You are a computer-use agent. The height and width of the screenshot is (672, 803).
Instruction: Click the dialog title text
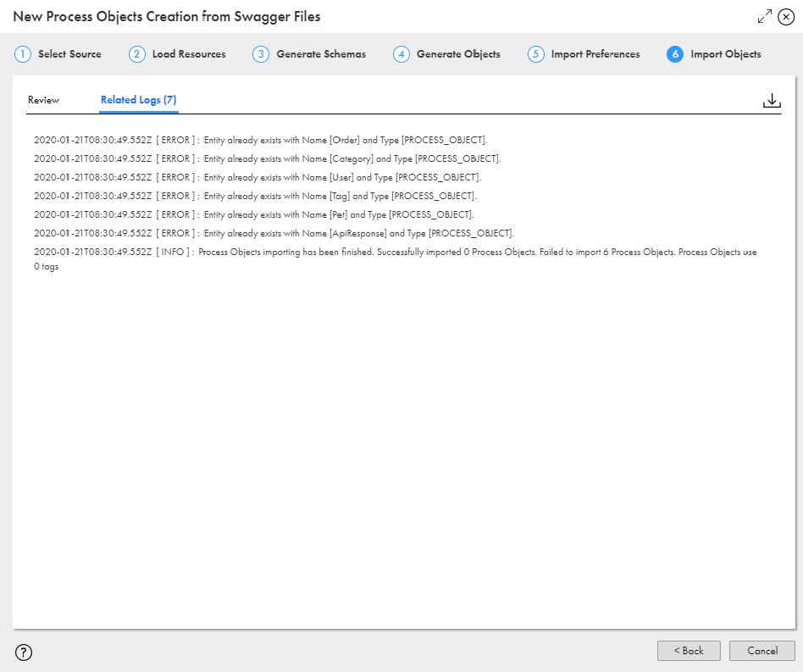[166, 16]
